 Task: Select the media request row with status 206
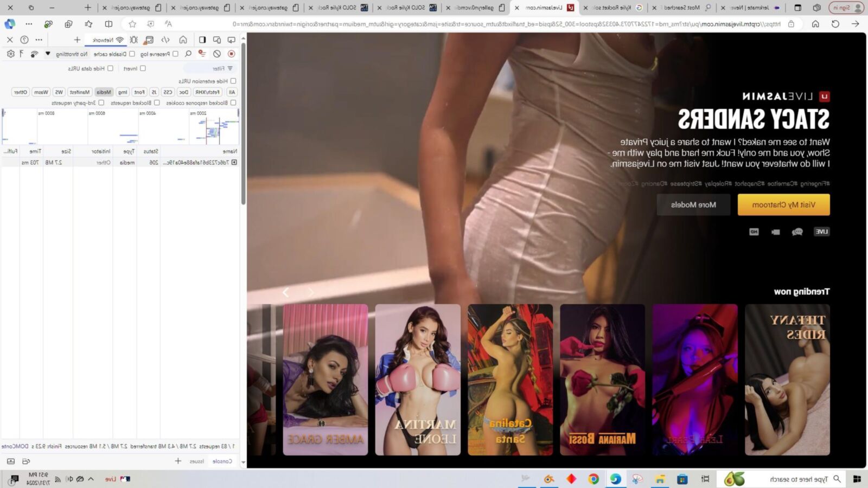[x=119, y=162]
